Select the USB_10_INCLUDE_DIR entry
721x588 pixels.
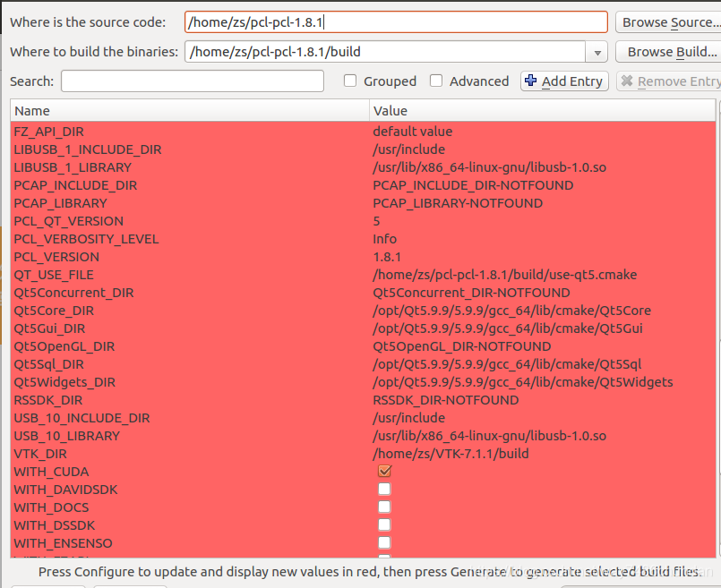(x=82, y=418)
